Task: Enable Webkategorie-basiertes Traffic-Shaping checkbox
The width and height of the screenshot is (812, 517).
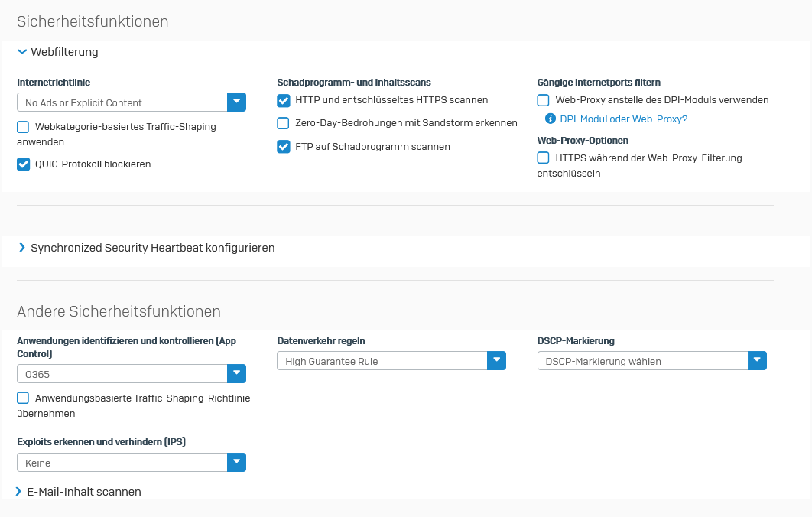Action: (x=23, y=127)
